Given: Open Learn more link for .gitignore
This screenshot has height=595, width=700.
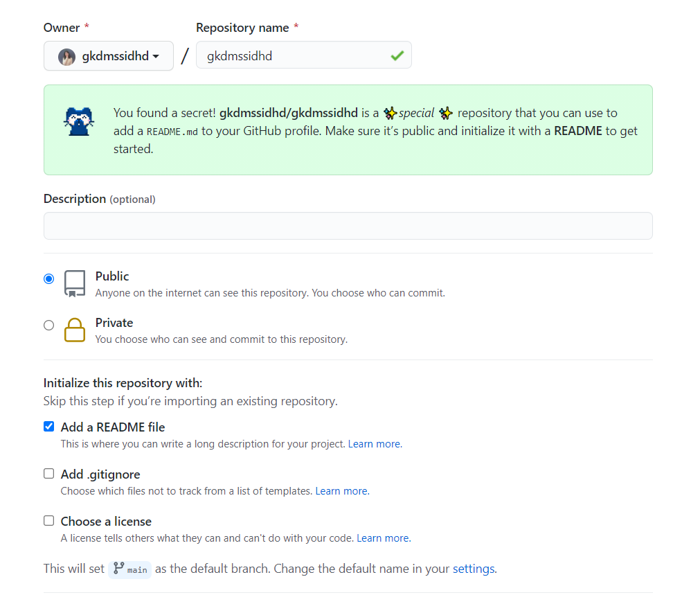Looking at the screenshot, I should pos(343,491).
